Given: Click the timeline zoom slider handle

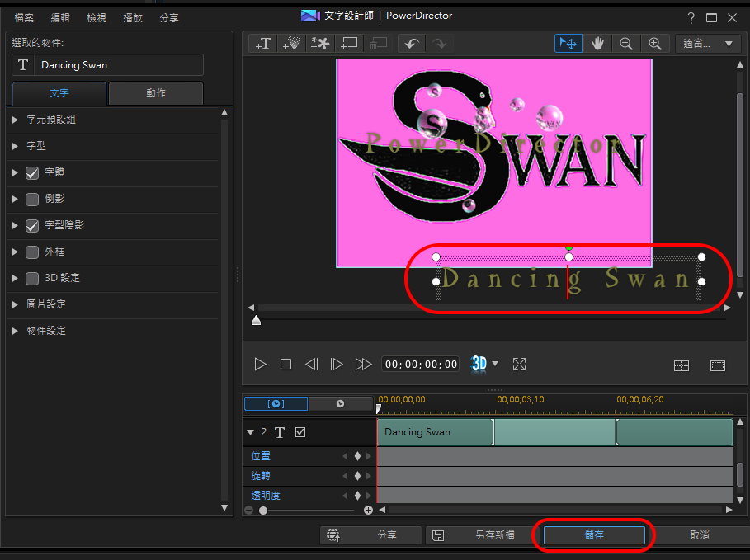Looking at the screenshot, I should 263,511.
